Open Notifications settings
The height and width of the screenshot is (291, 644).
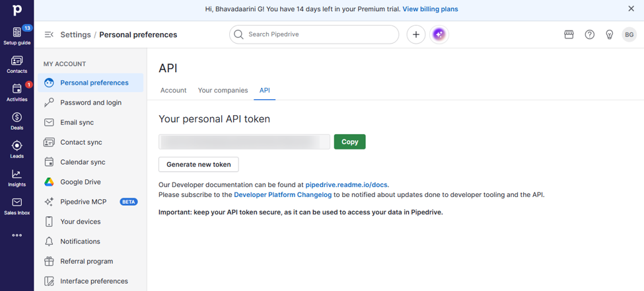90,241
